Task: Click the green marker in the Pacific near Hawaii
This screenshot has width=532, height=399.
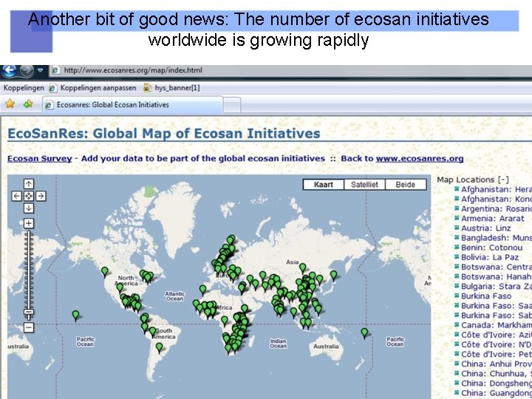Action: coord(75,316)
